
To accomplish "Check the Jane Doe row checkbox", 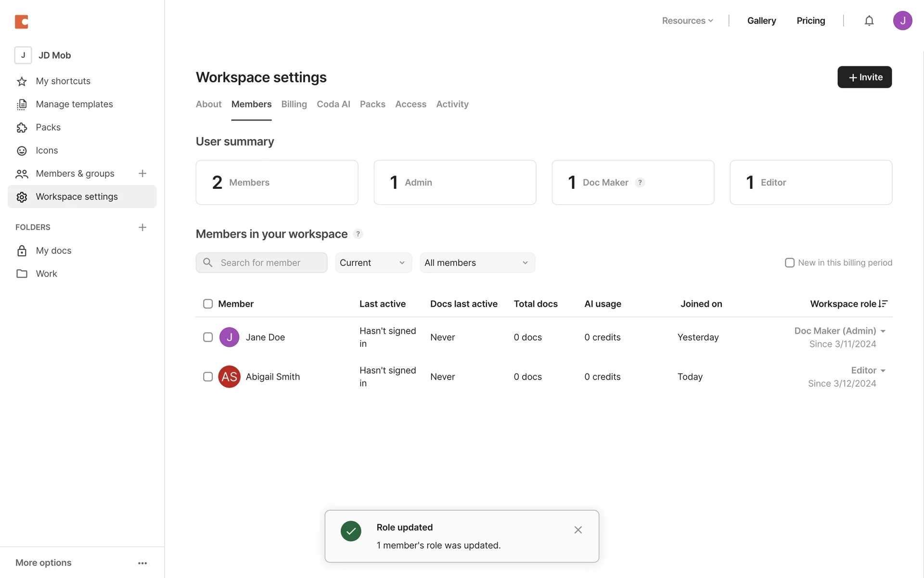I will [208, 337].
